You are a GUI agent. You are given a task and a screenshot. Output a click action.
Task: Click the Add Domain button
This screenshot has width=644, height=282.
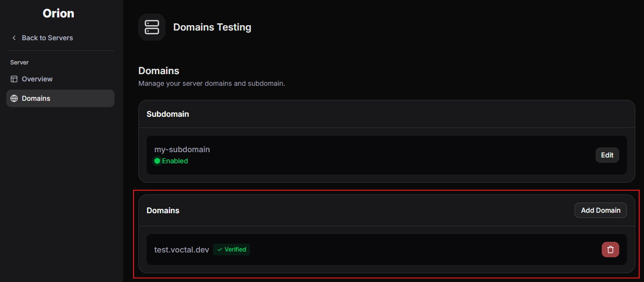tap(601, 210)
